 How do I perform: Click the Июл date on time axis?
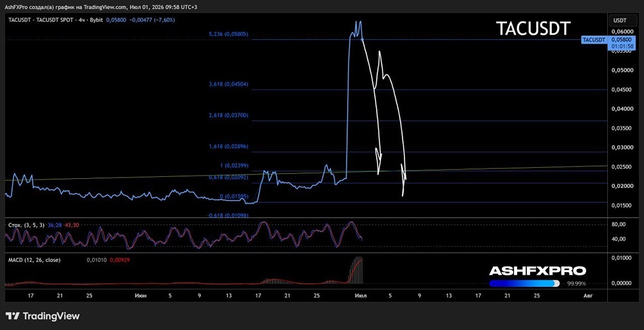pyautogui.click(x=361, y=295)
